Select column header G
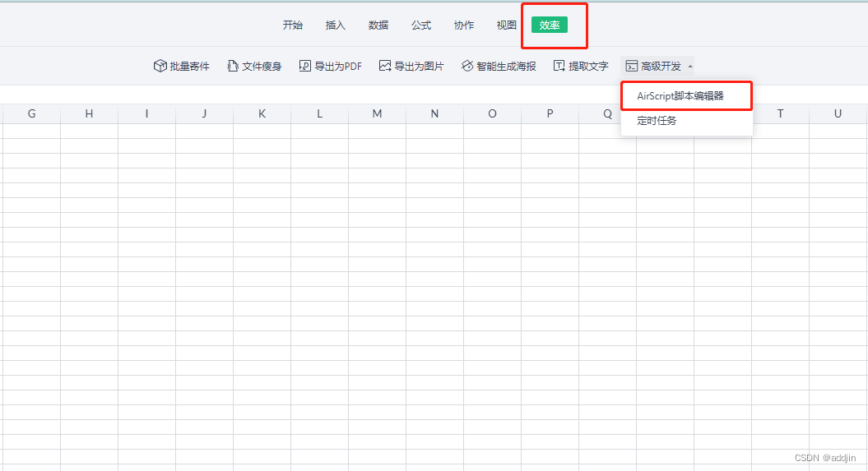This screenshot has width=868, height=471. click(x=31, y=113)
